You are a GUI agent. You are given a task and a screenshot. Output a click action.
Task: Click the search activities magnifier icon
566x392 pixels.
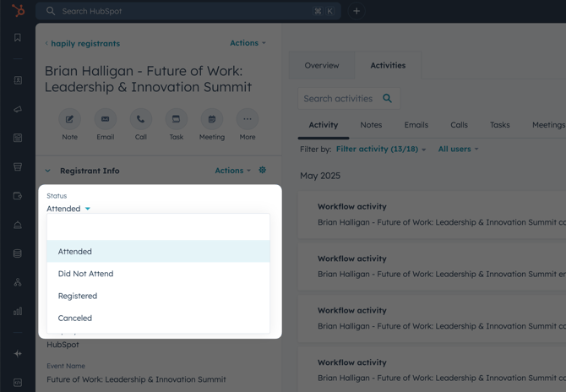(388, 99)
